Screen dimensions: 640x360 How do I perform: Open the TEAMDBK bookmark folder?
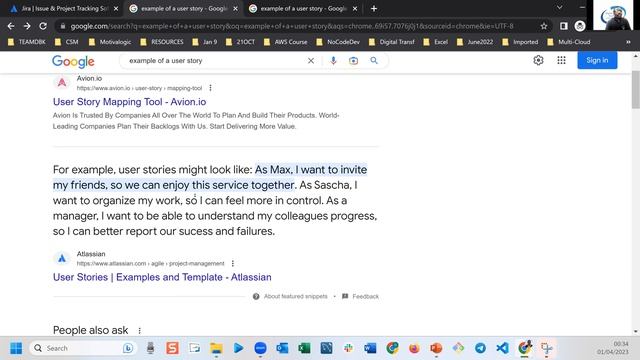point(27,42)
